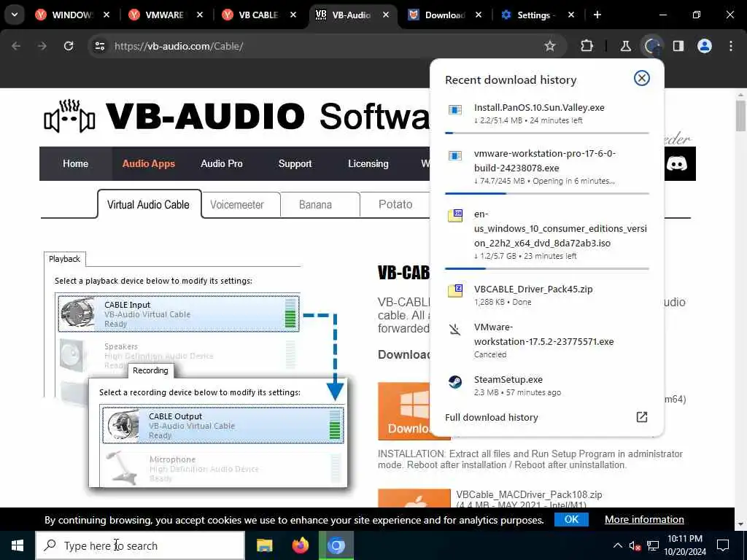Open Full download history link

click(491, 417)
